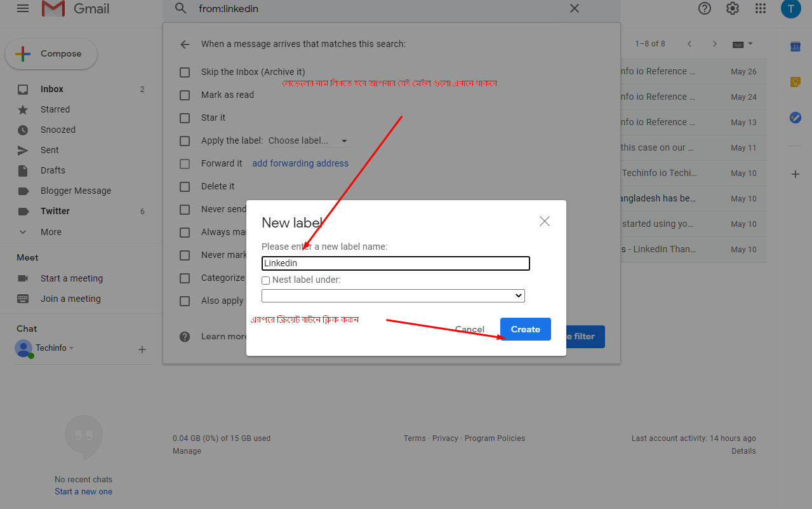The height and width of the screenshot is (509, 812).
Task: Check the Never send option
Action: point(185,210)
